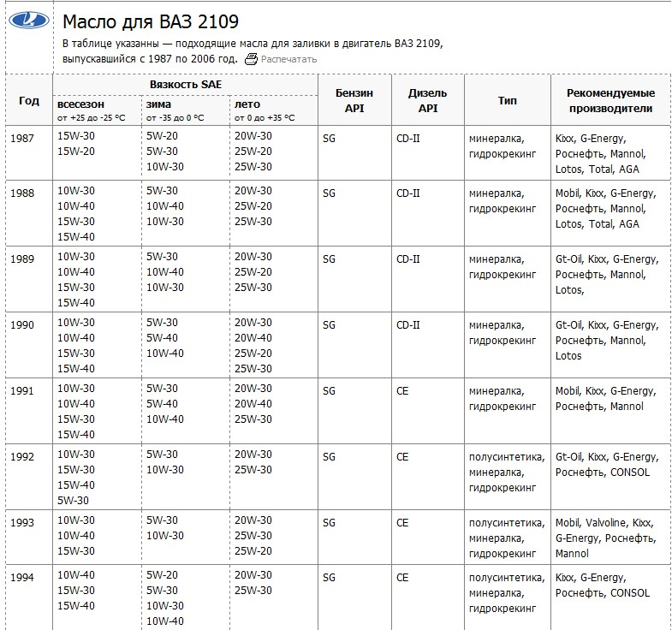Image resolution: width=672 pixels, height=630 pixels.
Task: Click the Бензин API column header
Action: coord(354,100)
